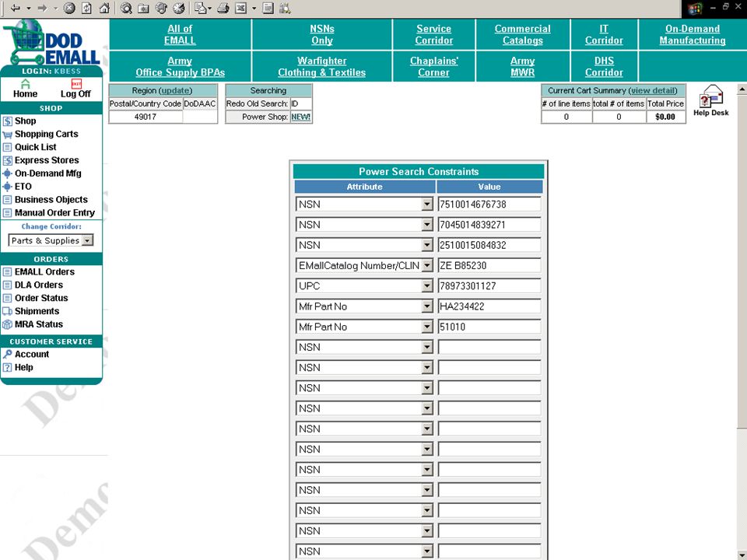Click the Help question mark icon

7,368
